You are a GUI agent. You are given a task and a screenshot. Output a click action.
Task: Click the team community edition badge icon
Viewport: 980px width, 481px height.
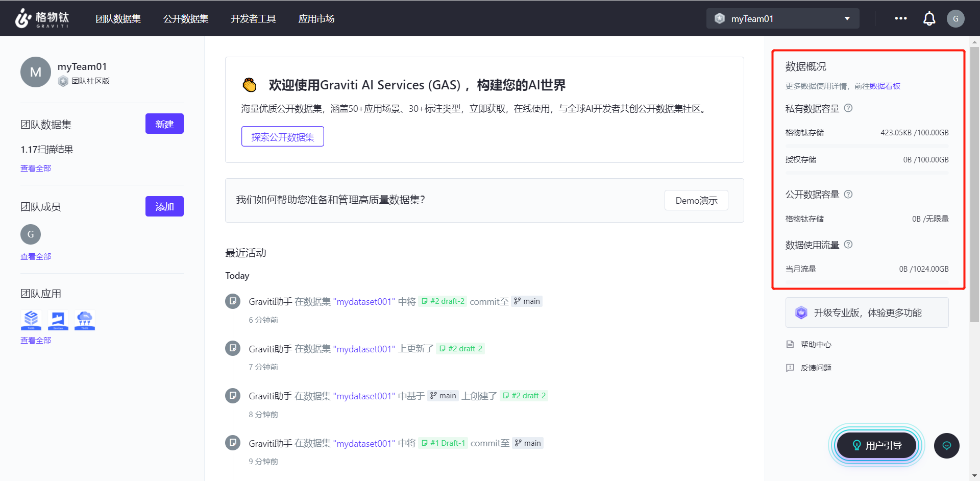63,81
